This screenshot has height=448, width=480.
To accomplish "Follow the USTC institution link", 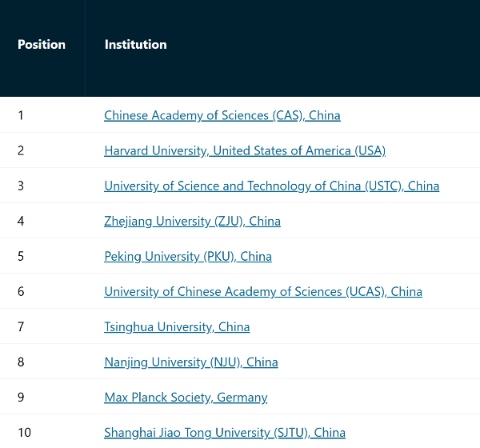I will (x=271, y=186).
